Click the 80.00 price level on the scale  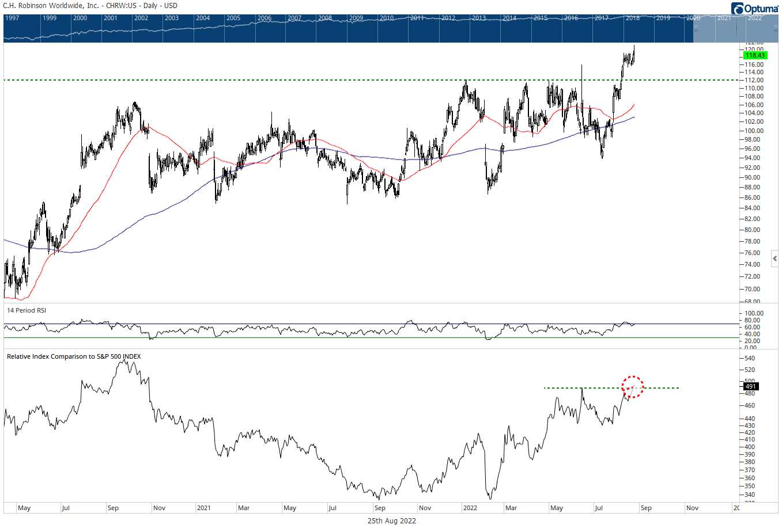[x=753, y=230]
